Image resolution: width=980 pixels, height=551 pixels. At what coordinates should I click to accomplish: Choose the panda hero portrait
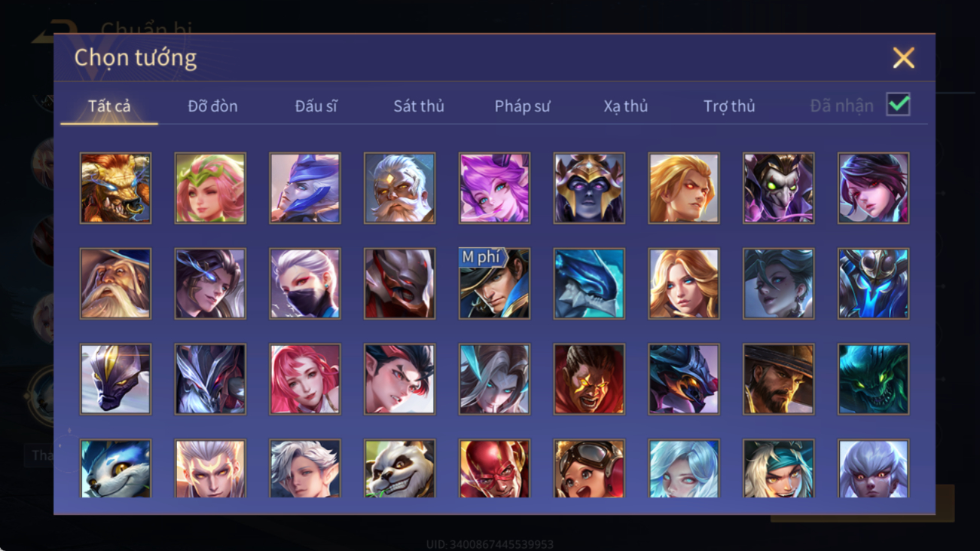pos(399,469)
